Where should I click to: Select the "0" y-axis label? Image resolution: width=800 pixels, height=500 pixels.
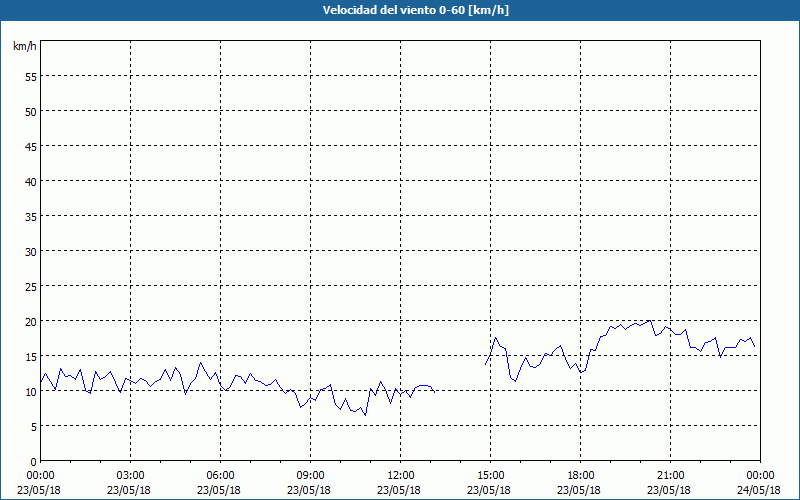33,462
